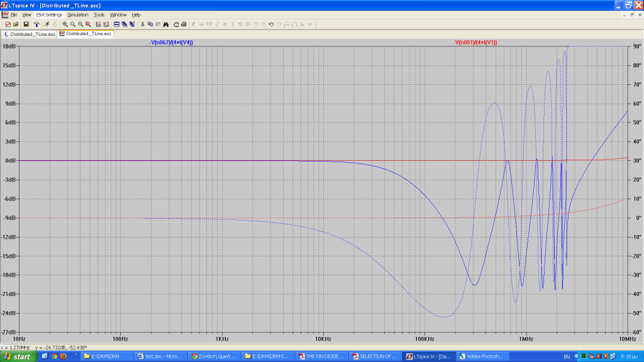Image resolution: width=644 pixels, height=362 pixels.
Task: Open the Control Panel hammer icon
Action: point(36,24)
